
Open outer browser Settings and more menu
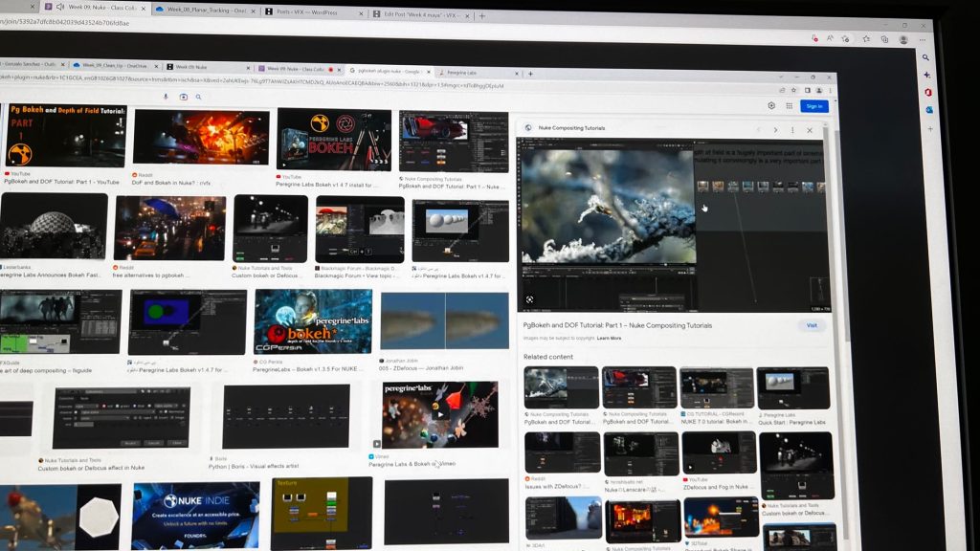click(922, 40)
